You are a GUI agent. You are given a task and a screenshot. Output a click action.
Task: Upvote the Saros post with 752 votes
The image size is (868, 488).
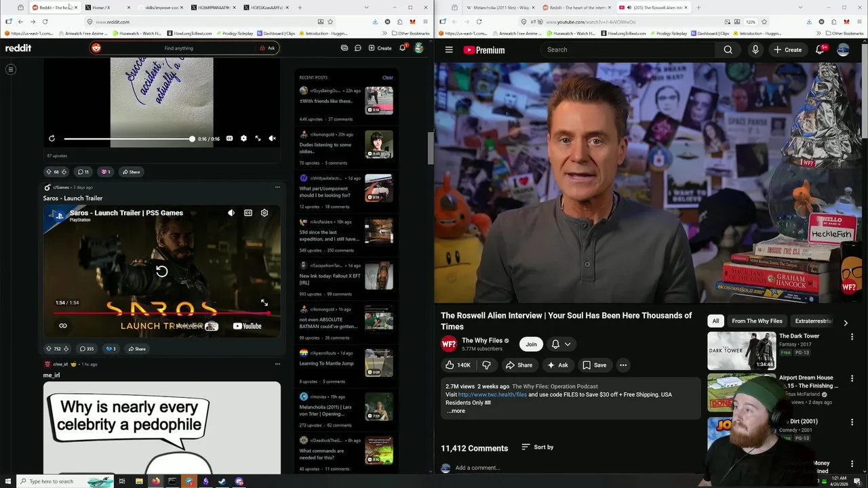(x=48, y=348)
